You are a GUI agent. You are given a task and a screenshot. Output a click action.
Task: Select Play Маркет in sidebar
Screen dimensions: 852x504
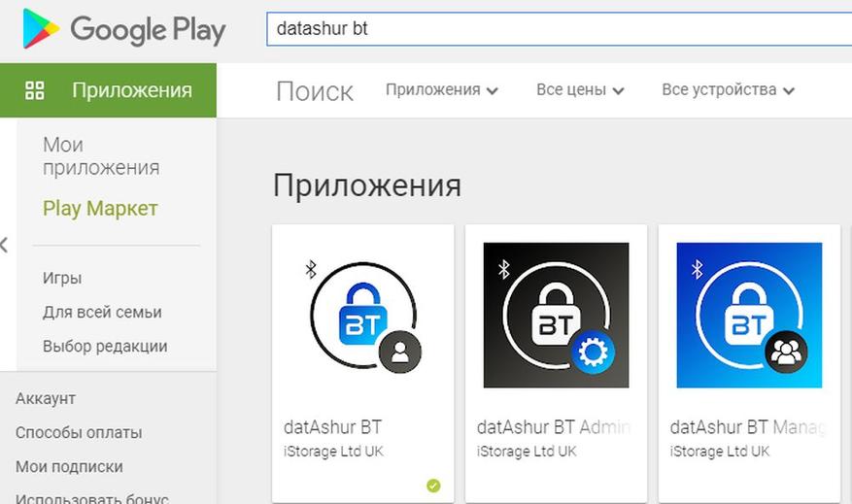pyautogui.click(x=100, y=209)
